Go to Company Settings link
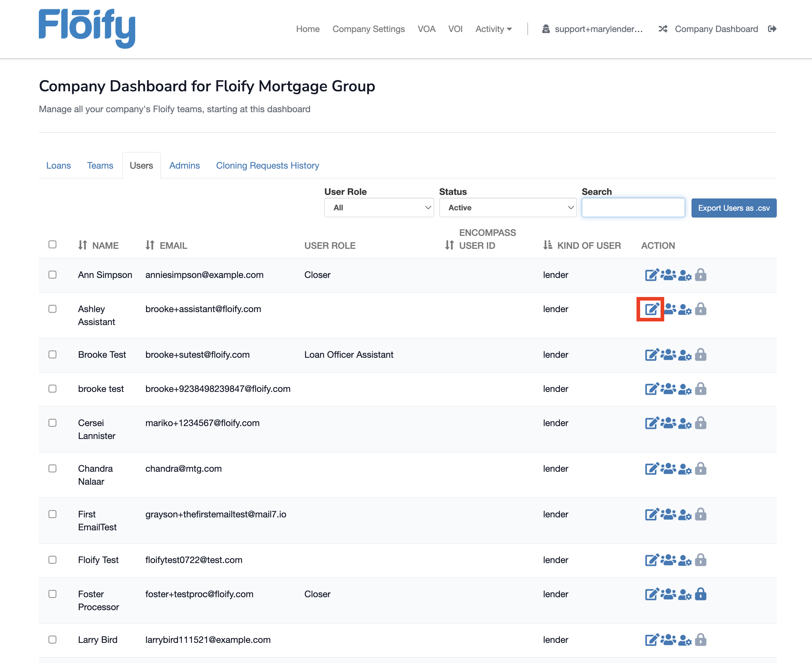Viewport: 812px width, 663px height. pyautogui.click(x=368, y=29)
